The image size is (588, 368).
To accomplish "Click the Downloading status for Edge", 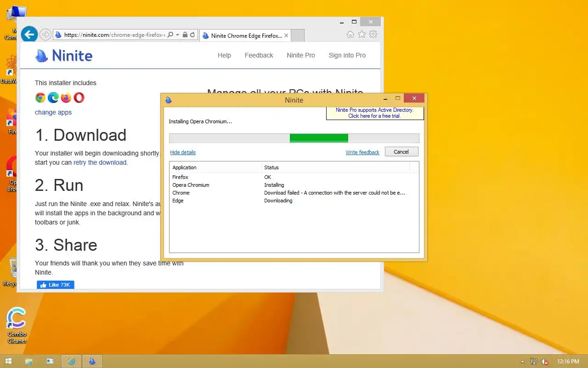I will tap(278, 201).
